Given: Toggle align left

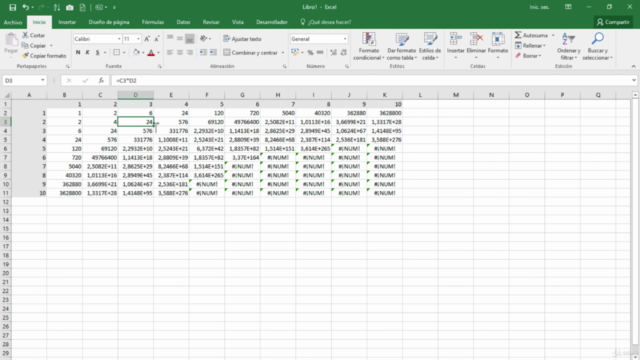Looking at the screenshot, I should (x=170, y=52).
